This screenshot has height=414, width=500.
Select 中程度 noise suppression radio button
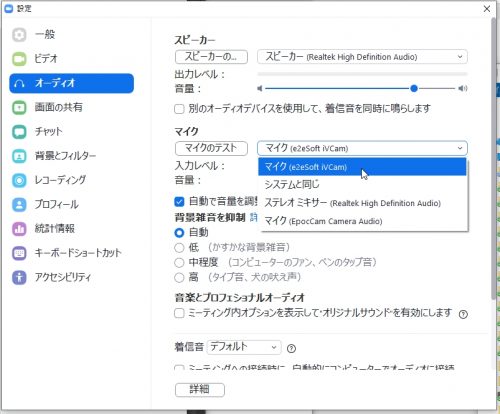179,263
